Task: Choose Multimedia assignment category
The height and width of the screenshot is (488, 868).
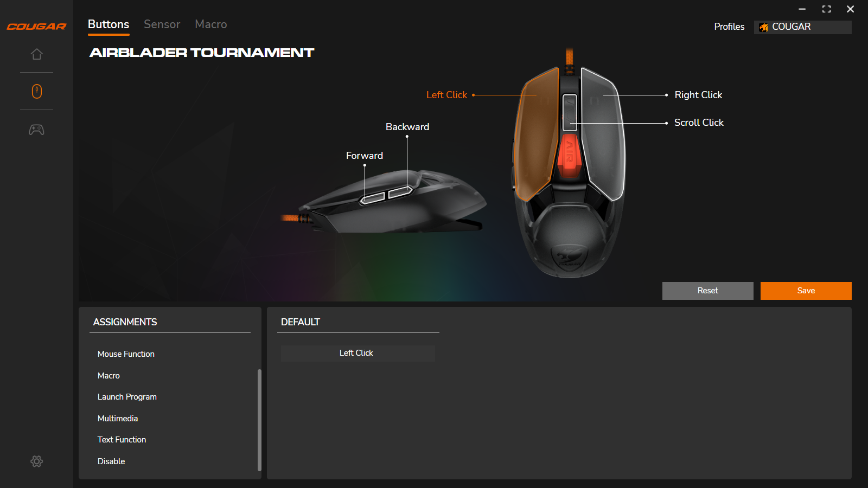Action: [x=118, y=419]
